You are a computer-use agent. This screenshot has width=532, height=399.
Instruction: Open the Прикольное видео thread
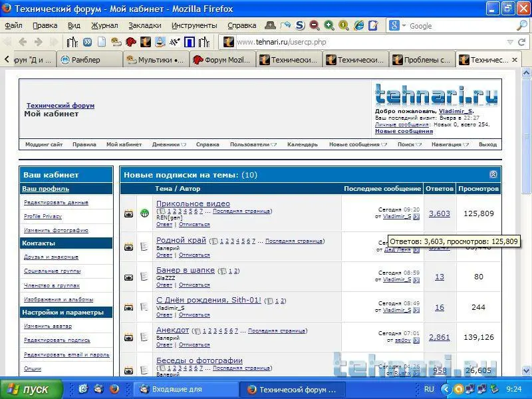pos(193,203)
